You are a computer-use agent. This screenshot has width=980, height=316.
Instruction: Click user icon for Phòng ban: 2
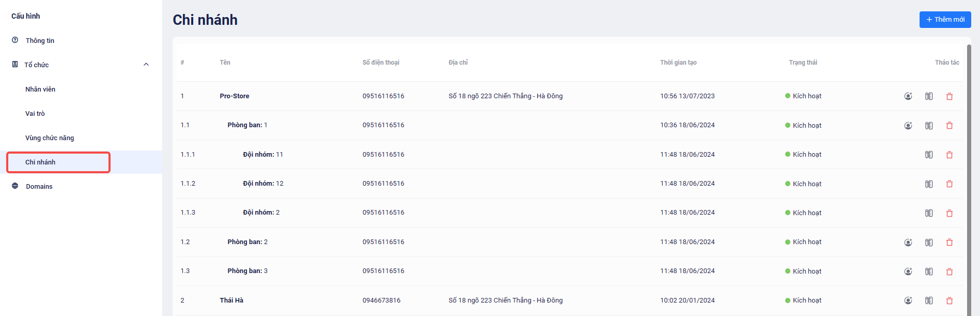[908, 242]
